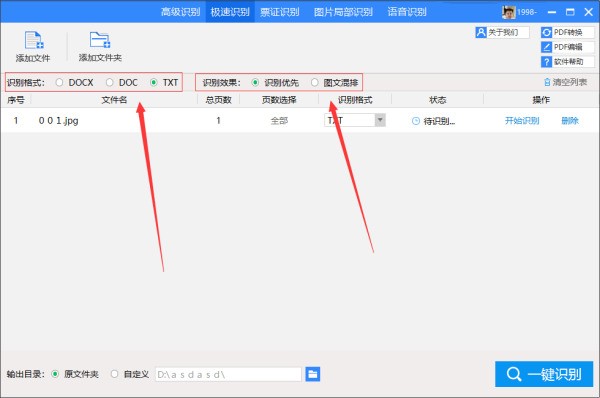This screenshot has width=600, height=398.
Task: Click the 一键识别 button
Action: (544, 374)
